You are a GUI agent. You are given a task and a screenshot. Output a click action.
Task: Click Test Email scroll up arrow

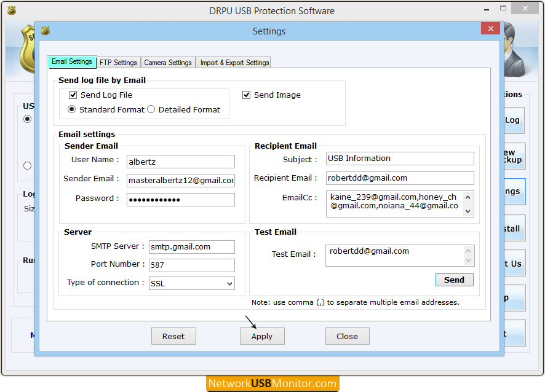468,251
